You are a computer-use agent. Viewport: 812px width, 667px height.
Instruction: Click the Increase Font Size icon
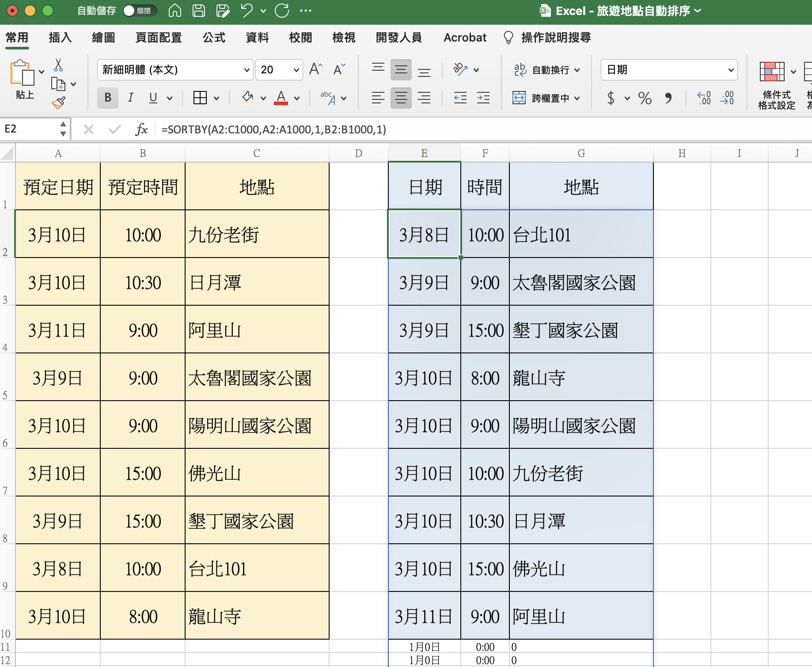pyautogui.click(x=315, y=69)
